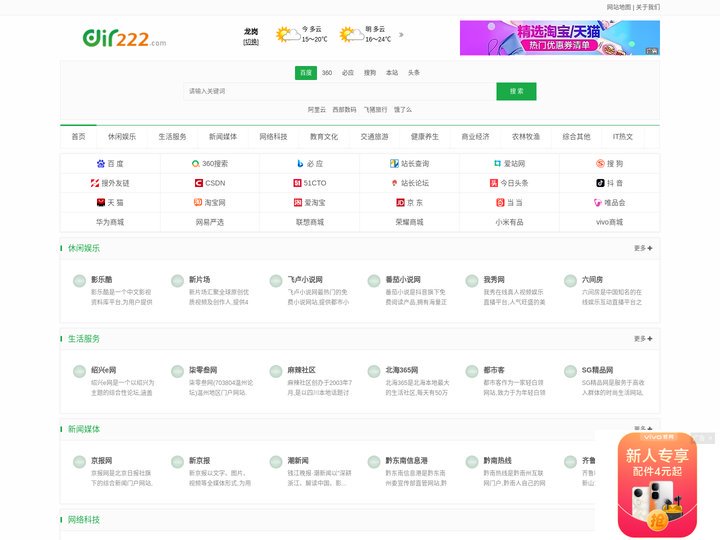Click the 爱站网 icon

click(x=497, y=163)
